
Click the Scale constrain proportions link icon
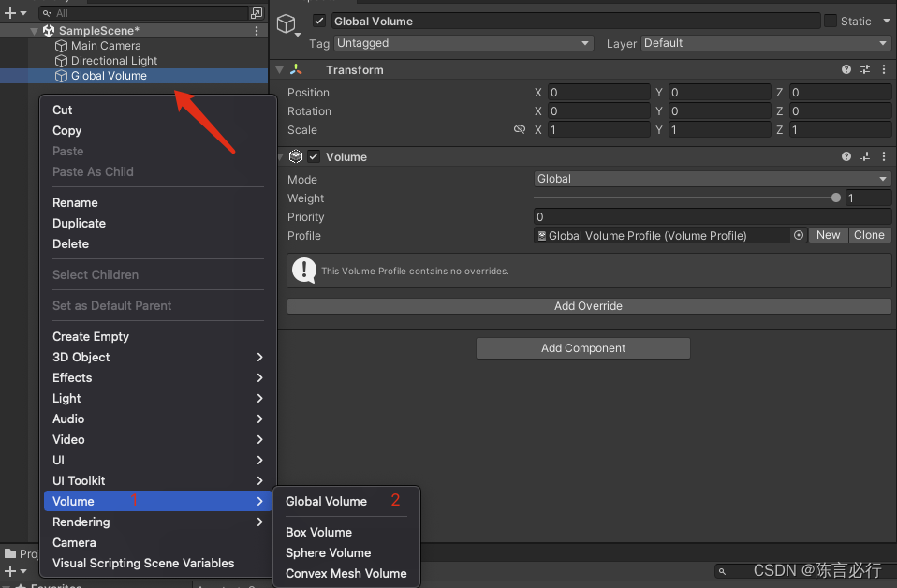point(520,130)
